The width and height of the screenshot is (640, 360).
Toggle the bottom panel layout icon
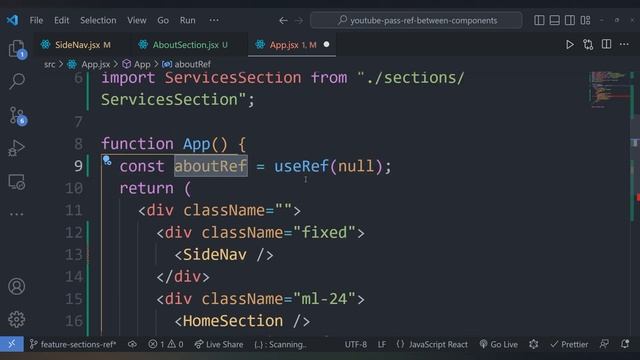click(x=554, y=20)
